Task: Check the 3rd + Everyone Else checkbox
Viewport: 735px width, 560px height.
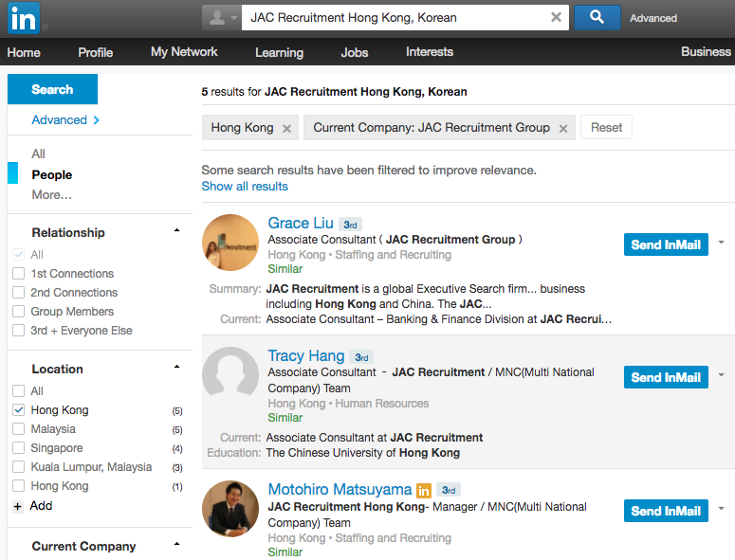Action: 18,331
